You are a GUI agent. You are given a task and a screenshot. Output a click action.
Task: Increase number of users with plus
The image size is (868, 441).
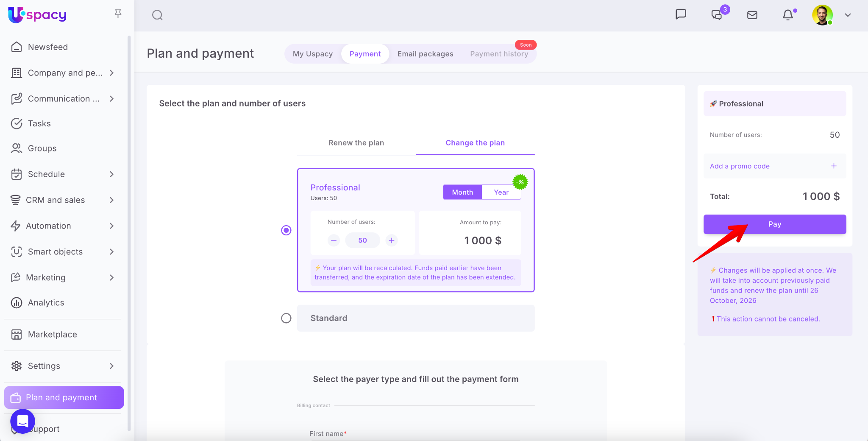tap(392, 240)
